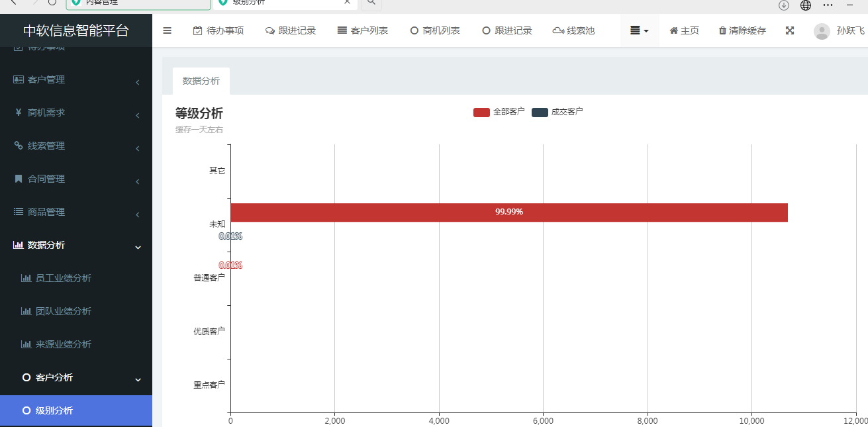Screen dimensions: 868x427
Task: Click the cloud icon beside 线索池
Action: point(558,31)
